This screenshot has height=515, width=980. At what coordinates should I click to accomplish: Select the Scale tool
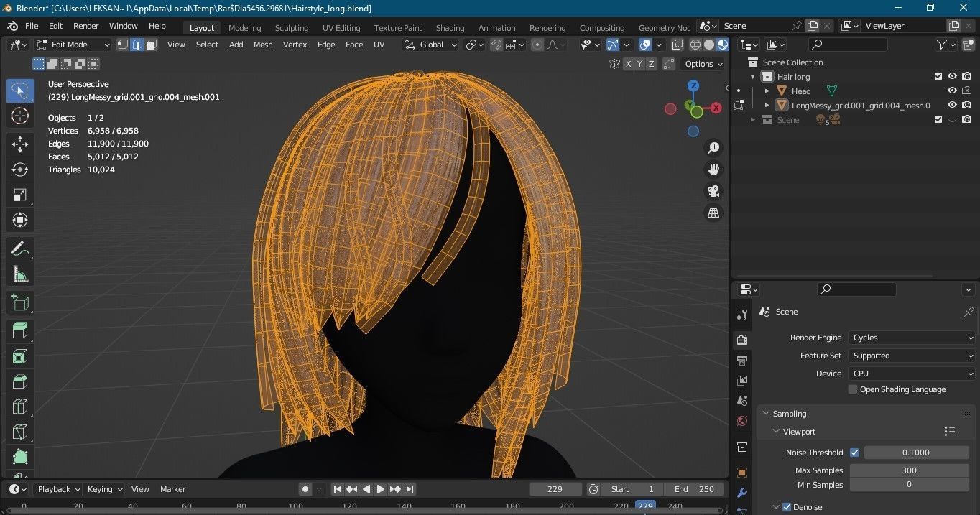[20, 195]
